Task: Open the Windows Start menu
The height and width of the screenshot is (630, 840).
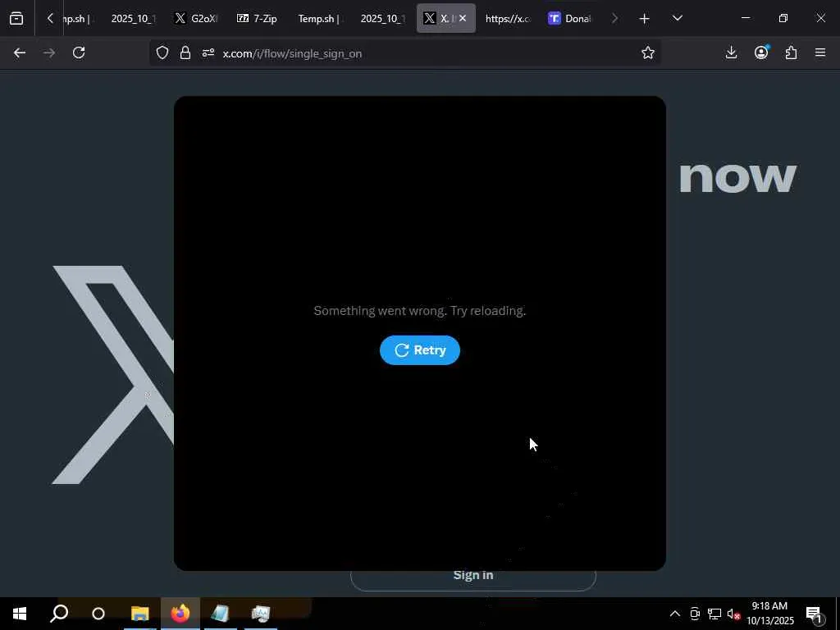Action: (20, 614)
